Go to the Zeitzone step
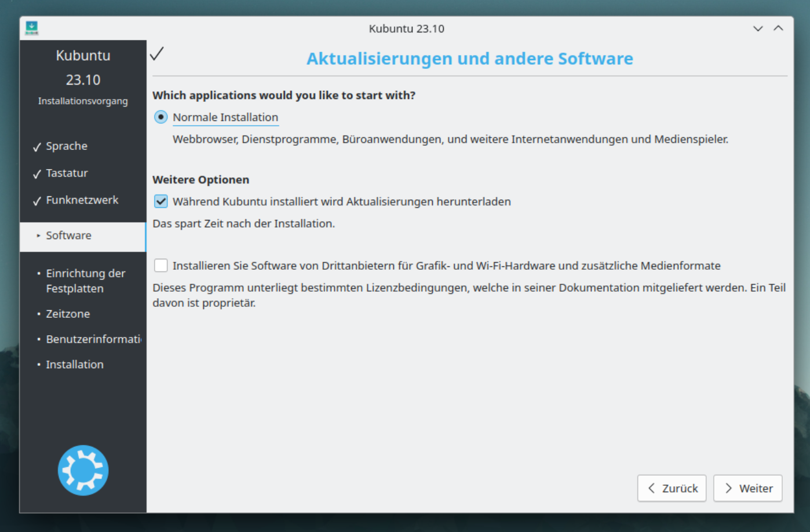This screenshot has height=532, width=810. coord(68,314)
